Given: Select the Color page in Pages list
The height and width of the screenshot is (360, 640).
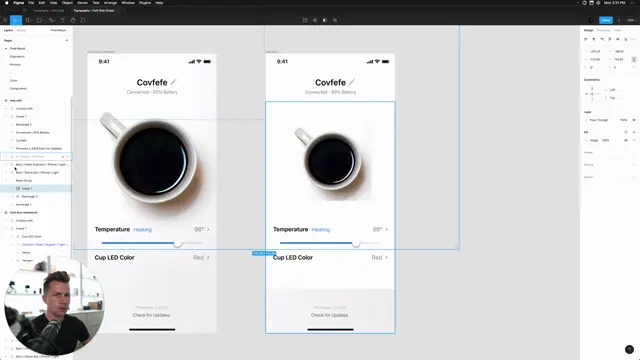Looking at the screenshot, I should pyautogui.click(x=14, y=80).
